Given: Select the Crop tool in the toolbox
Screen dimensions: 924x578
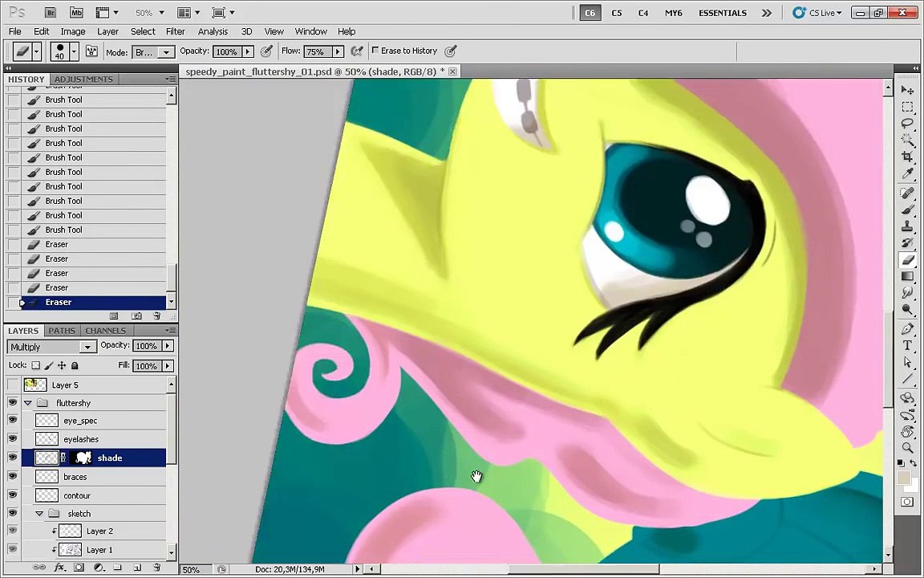Looking at the screenshot, I should point(907,157).
